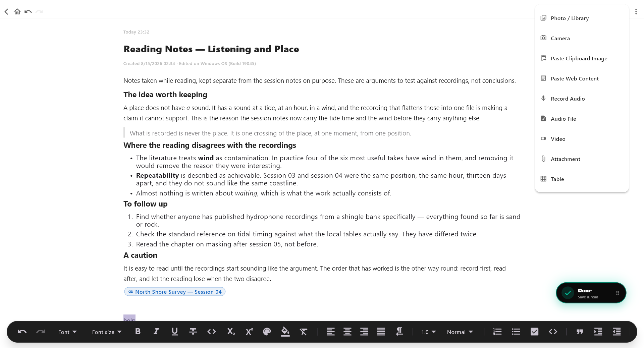The height and width of the screenshot is (348, 644).
Task: Click the bold word Repeatability
Action: pos(157,175)
